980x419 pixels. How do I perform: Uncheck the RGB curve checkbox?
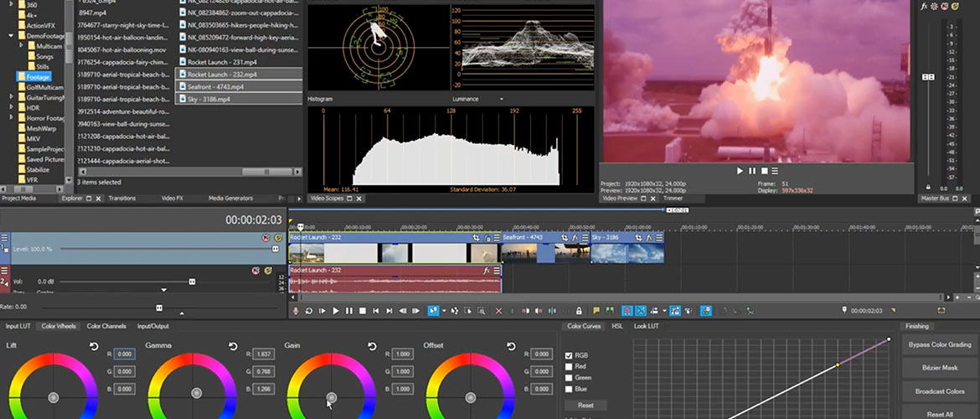point(570,355)
